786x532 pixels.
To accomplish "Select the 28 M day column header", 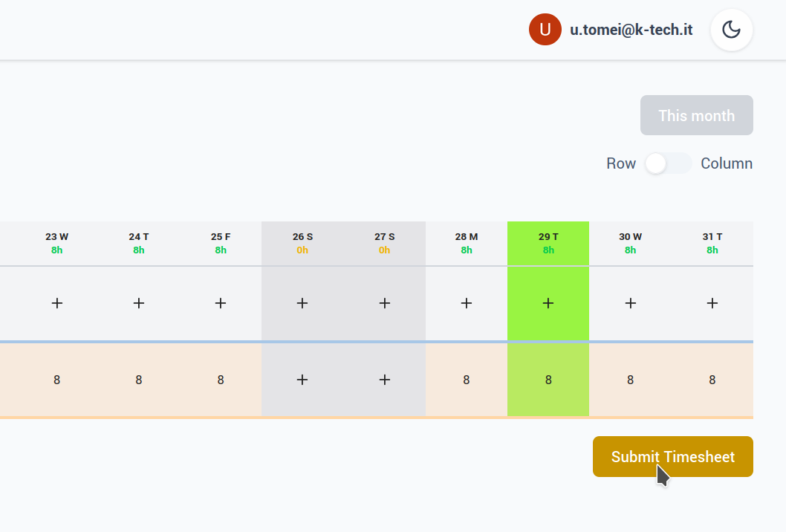I will point(467,243).
